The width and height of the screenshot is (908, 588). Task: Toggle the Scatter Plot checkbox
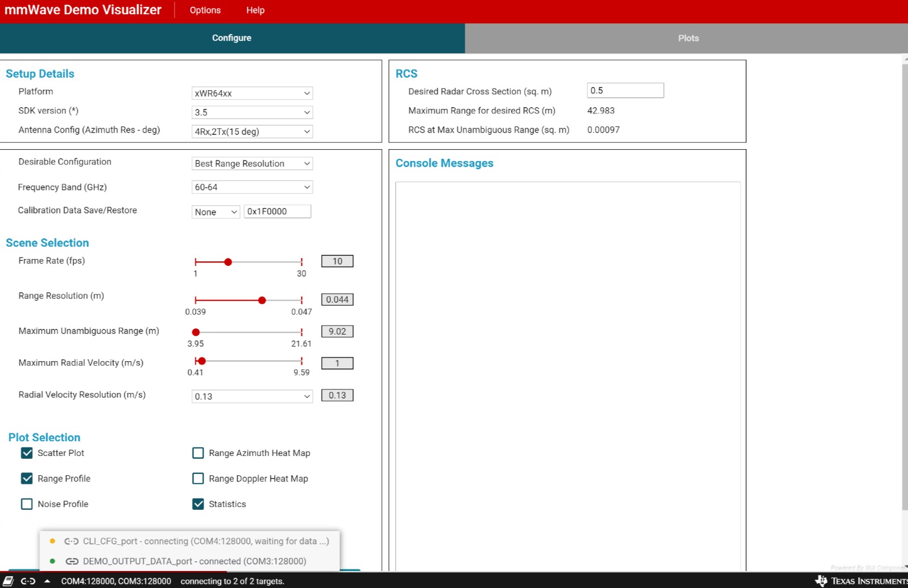[27, 453]
